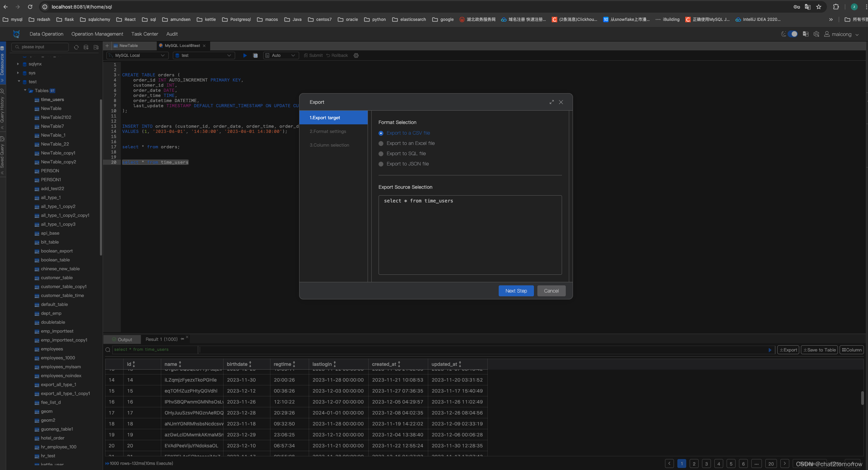Click the format SQL icon beside run

tap(255, 55)
